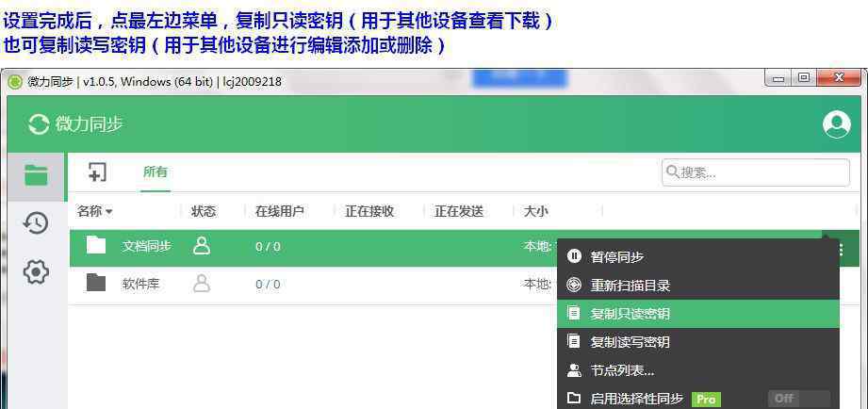The height and width of the screenshot is (409, 868).
Task: Click the add new sync folder icon
Action: tap(97, 172)
